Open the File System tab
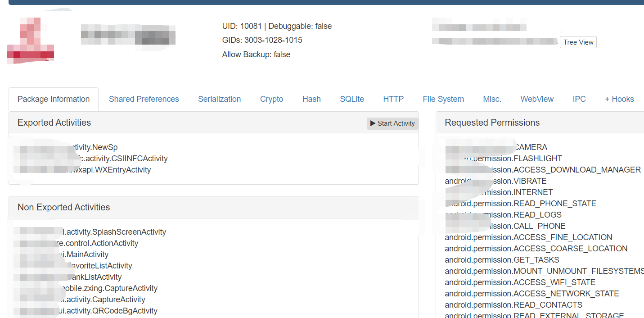This screenshot has height=318, width=644. [x=443, y=99]
